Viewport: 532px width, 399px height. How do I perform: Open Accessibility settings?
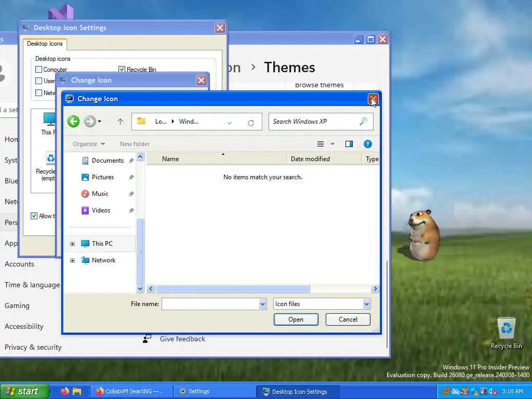point(24,326)
